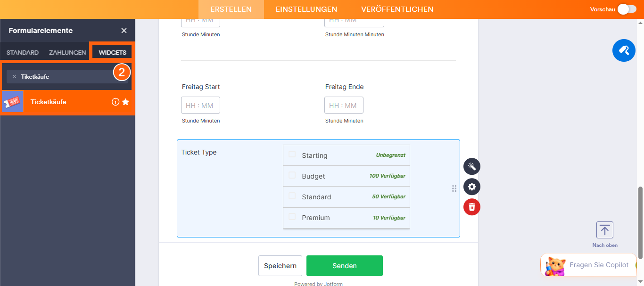
Task: Select the ZAHLUNGEN elements tab
Action: click(67, 52)
